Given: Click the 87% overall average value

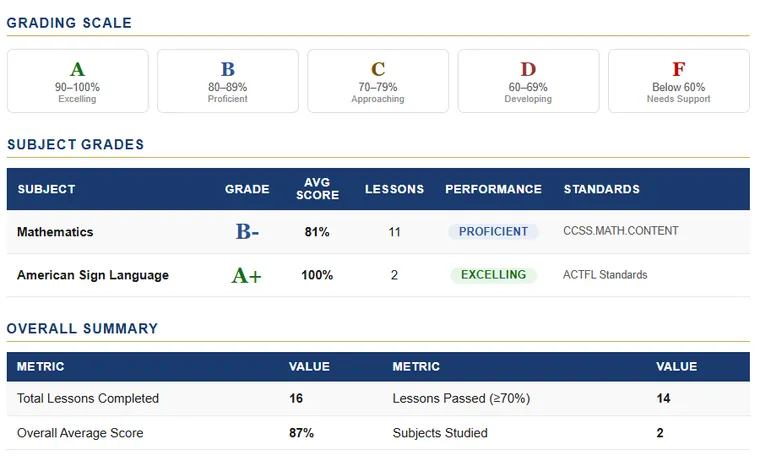Looking at the screenshot, I should click(x=301, y=432).
